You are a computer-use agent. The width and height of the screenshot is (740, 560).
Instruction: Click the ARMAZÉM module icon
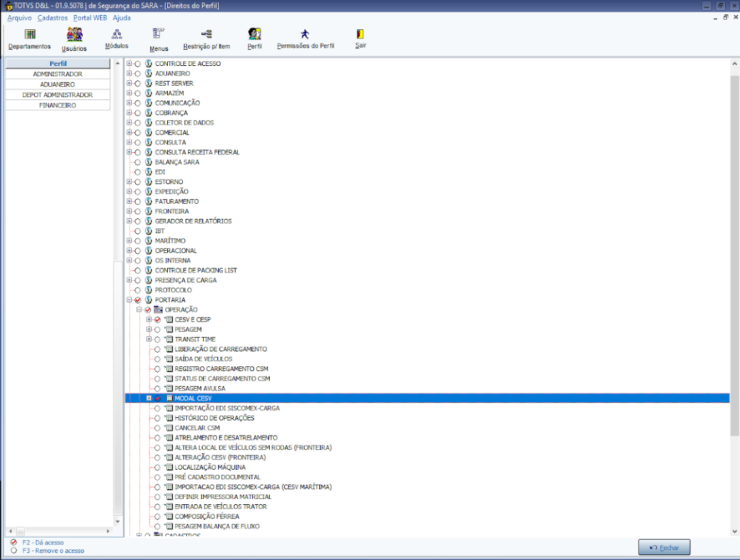tap(148, 93)
